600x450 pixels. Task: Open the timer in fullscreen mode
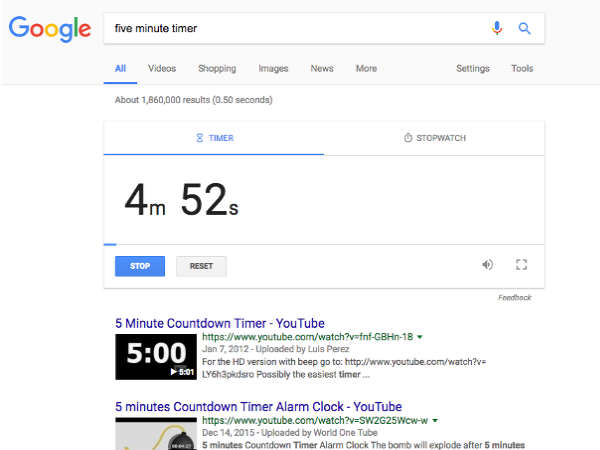point(521,264)
